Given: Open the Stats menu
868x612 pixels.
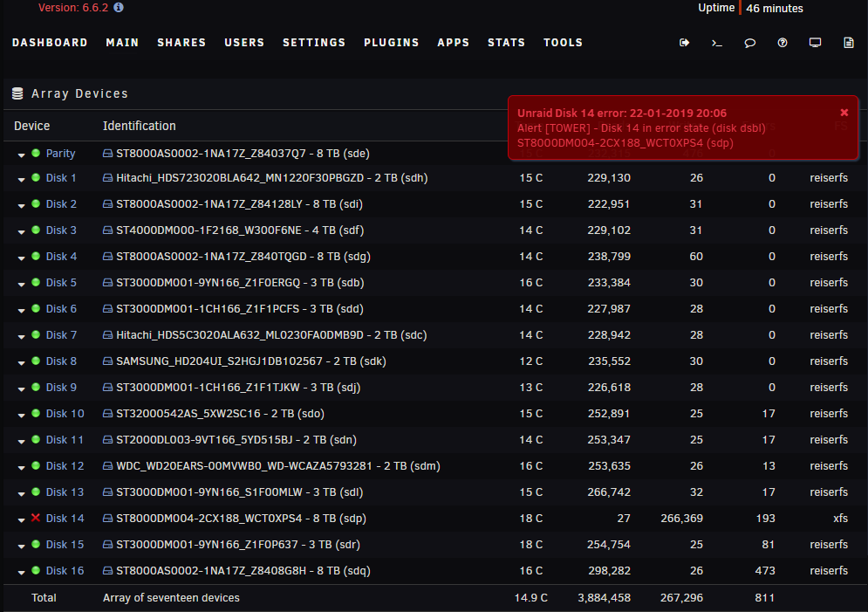Looking at the screenshot, I should click(x=506, y=43).
